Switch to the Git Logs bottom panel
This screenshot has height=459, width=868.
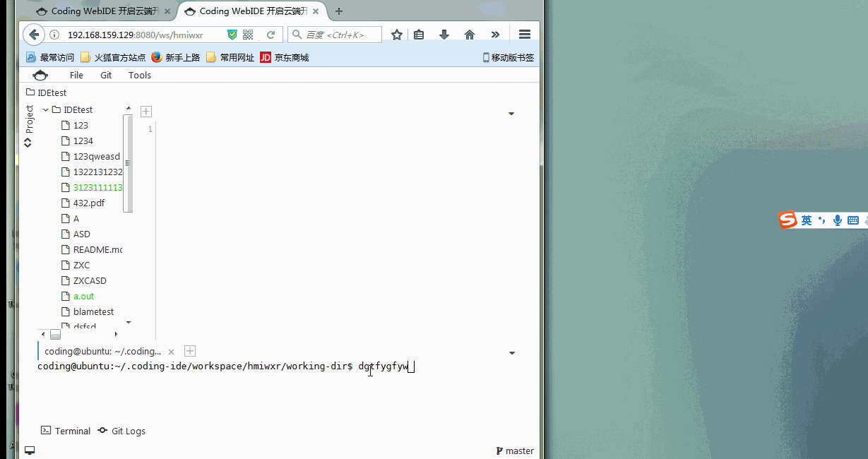[121, 431]
